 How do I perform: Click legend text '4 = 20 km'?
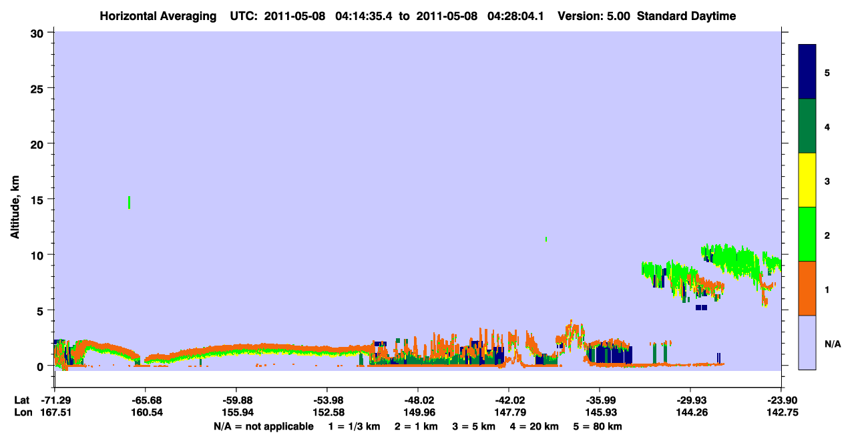tap(533, 426)
